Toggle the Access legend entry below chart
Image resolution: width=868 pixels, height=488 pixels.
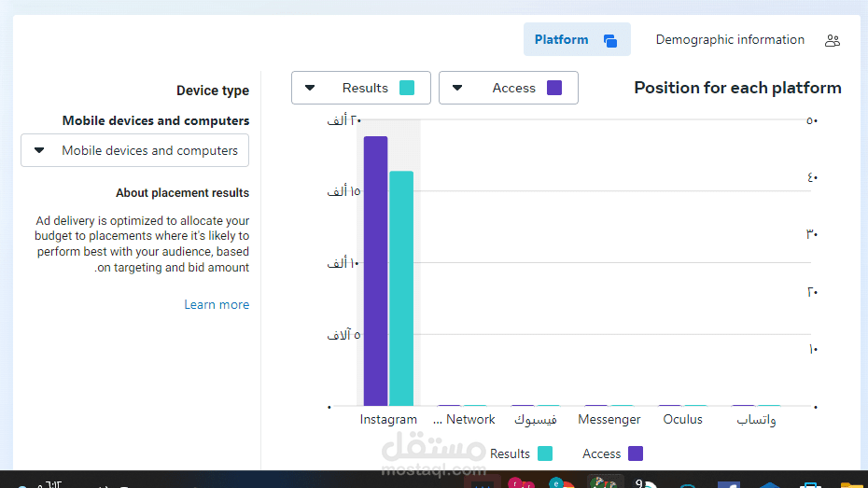[x=612, y=453]
